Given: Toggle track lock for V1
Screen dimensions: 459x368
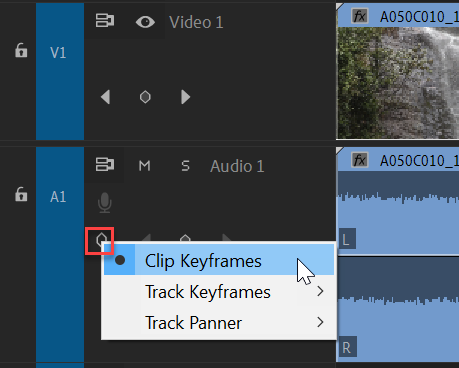Looking at the screenshot, I should [x=21, y=50].
